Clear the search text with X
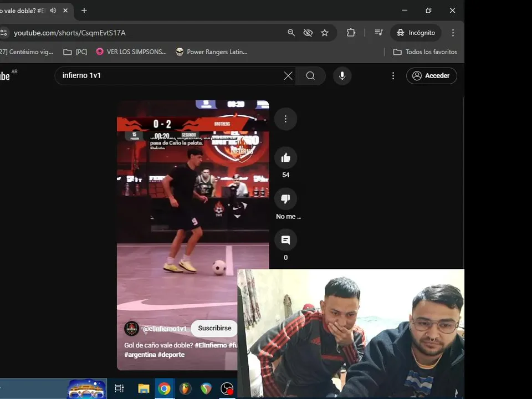 point(288,76)
